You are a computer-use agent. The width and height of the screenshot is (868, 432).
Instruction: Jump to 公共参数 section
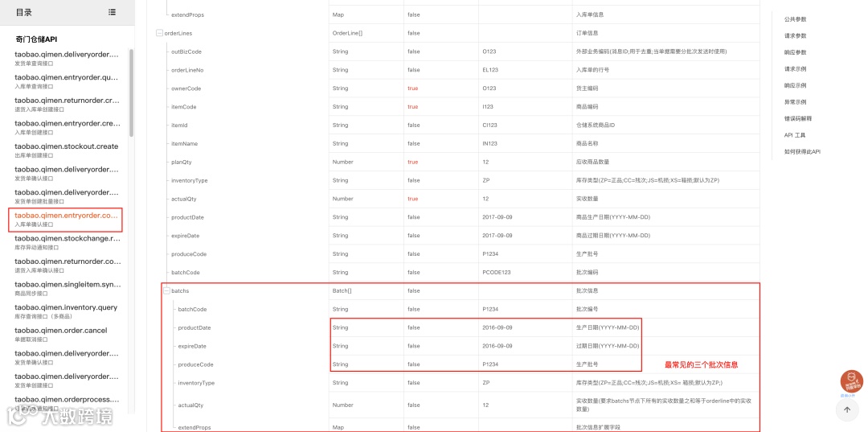[x=795, y=19]
